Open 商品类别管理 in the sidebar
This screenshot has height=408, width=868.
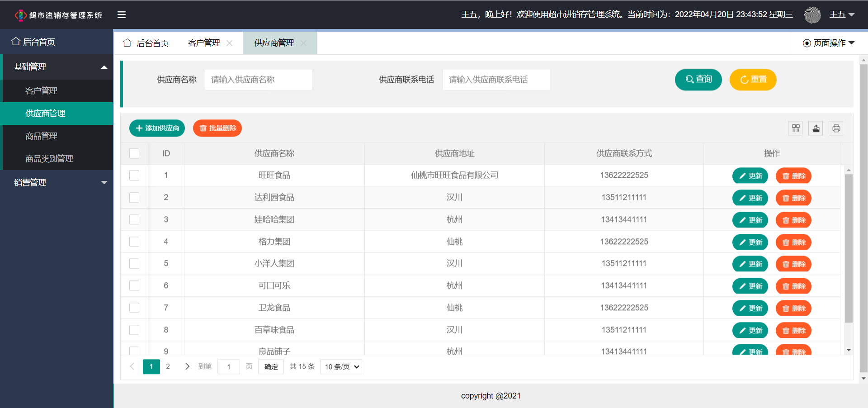57,159
